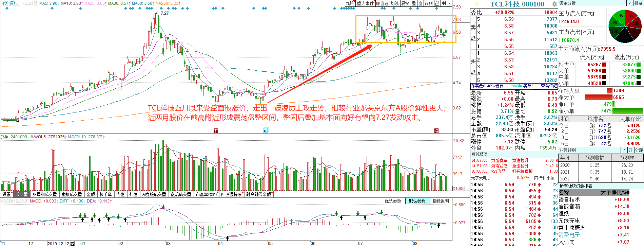Screen dimensions: 644x246
Task: Click the capital flow pie chart
Action: [x=625, y=27]
